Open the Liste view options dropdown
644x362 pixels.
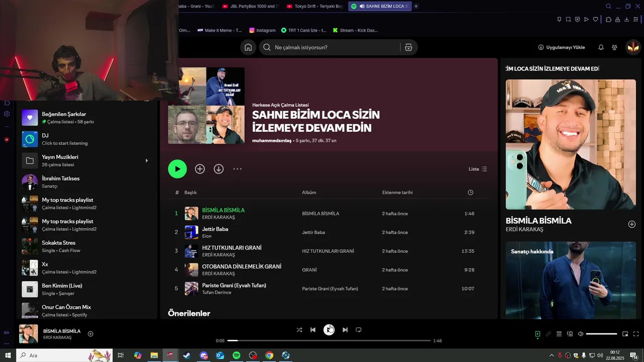coord(478,169)
